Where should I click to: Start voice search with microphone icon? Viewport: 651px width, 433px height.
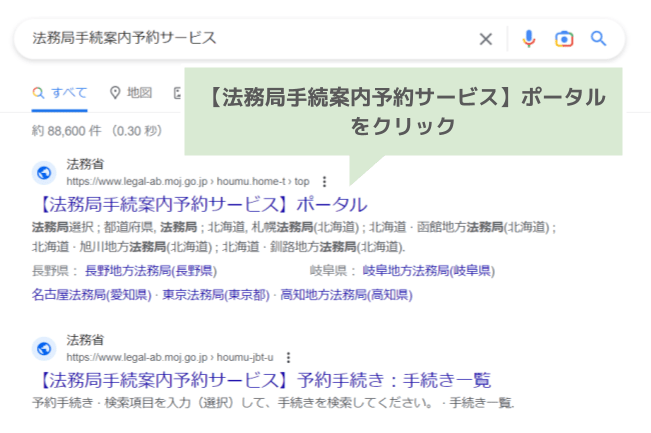(x=529, y=39)
